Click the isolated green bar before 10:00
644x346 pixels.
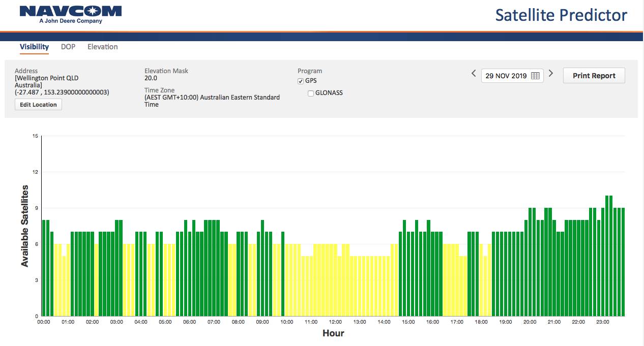(283, 273)
